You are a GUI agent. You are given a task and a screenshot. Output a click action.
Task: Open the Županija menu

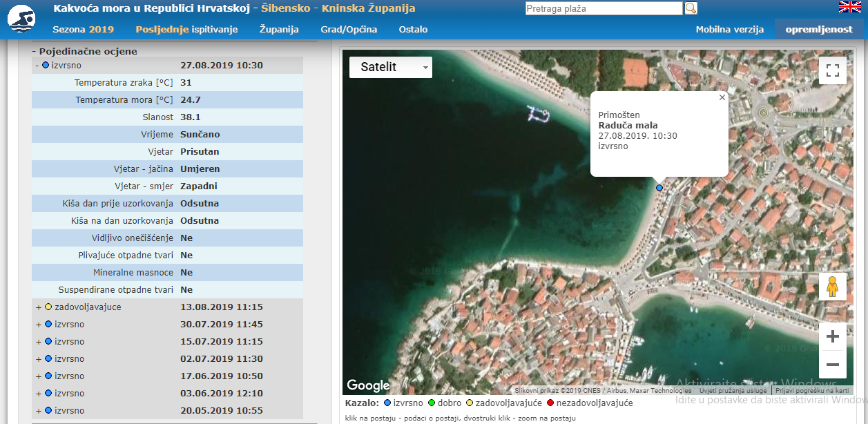click(279, 30)
